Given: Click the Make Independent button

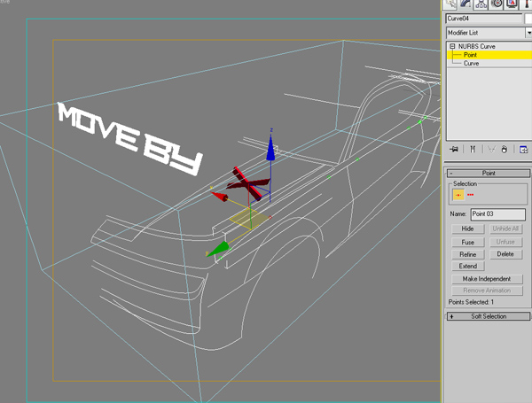Looking at the screenshot, I should coord(487,279).
